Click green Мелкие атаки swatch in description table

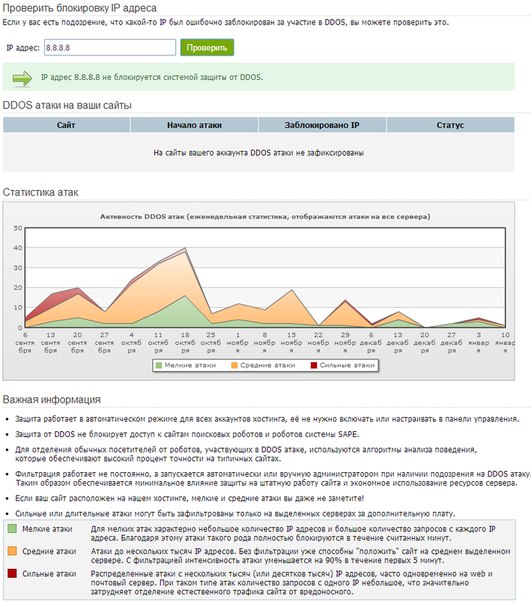tap(12, 528)
